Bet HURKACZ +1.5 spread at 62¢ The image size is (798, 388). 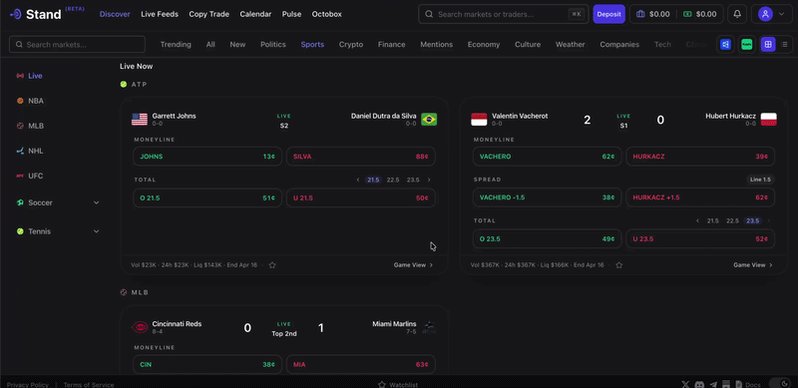[700, 198]
